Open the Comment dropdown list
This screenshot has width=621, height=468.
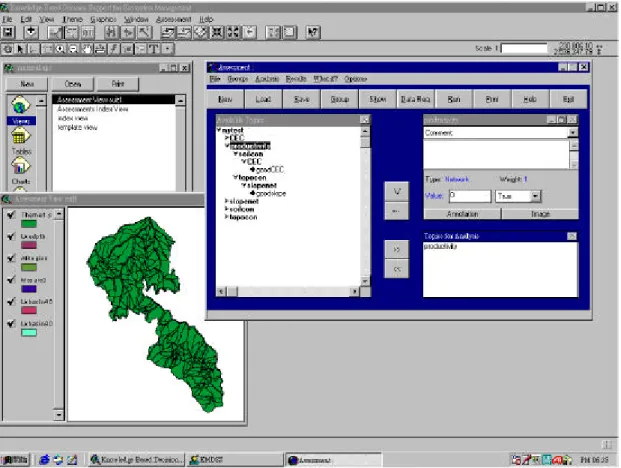tap(573, 133)
